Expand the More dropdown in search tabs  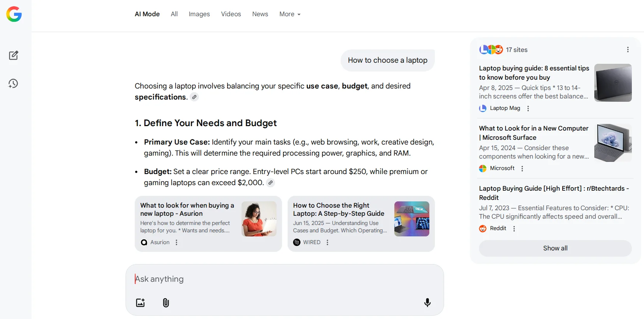click(290, 14)
